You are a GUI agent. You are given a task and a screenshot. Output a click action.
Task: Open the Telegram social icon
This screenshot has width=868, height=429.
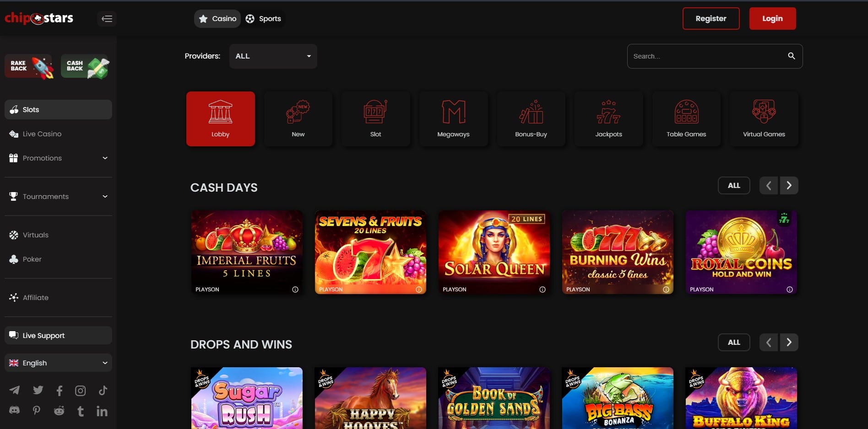coord(15,390)
